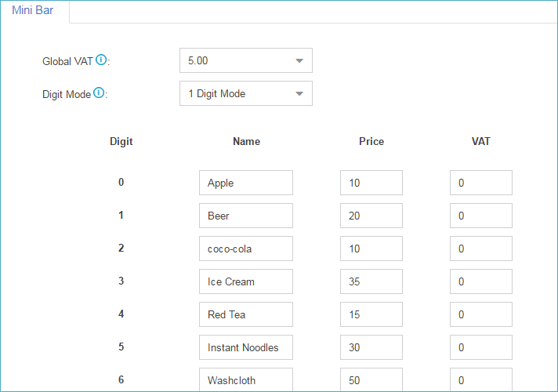Focus the Ice Cream price field
Screen dimensions: 558x392
pos(371,281)
